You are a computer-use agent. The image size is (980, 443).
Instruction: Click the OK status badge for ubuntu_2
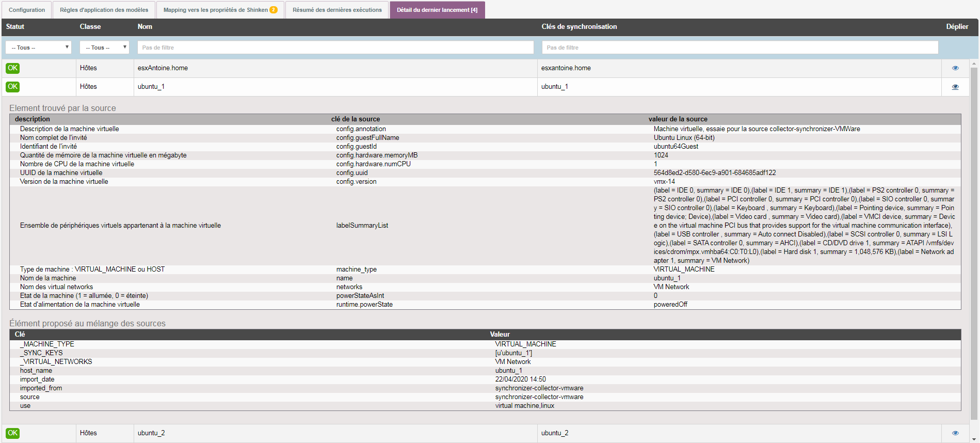13,433
